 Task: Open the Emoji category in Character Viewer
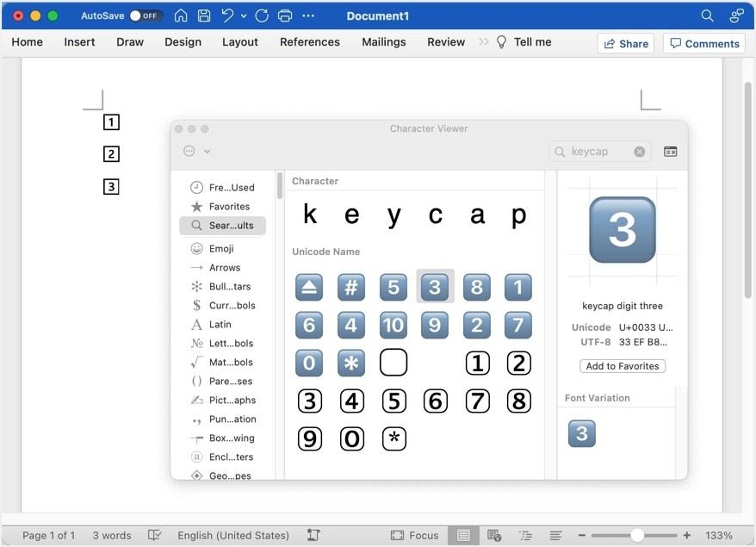[x=222, y=248]
